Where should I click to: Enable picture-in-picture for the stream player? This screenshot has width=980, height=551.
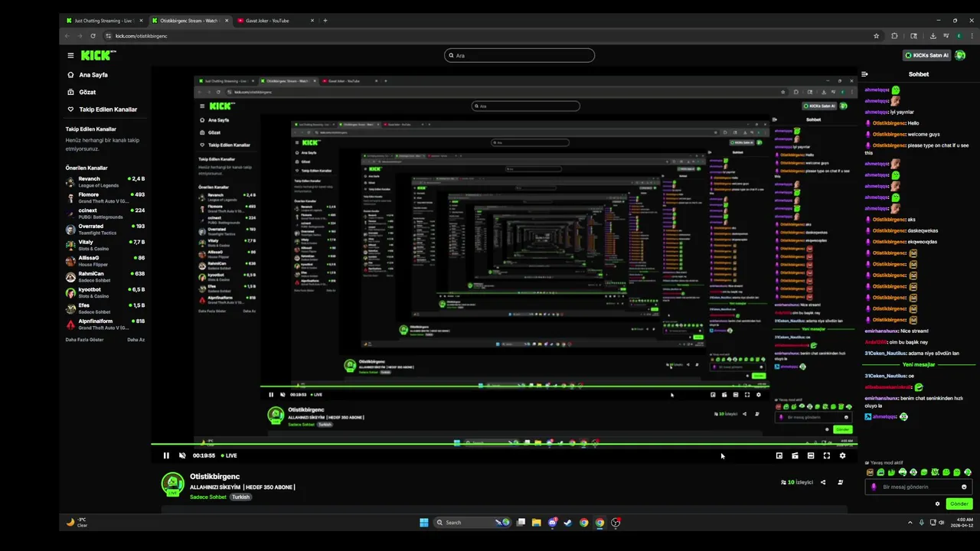[x=779, y=455]
